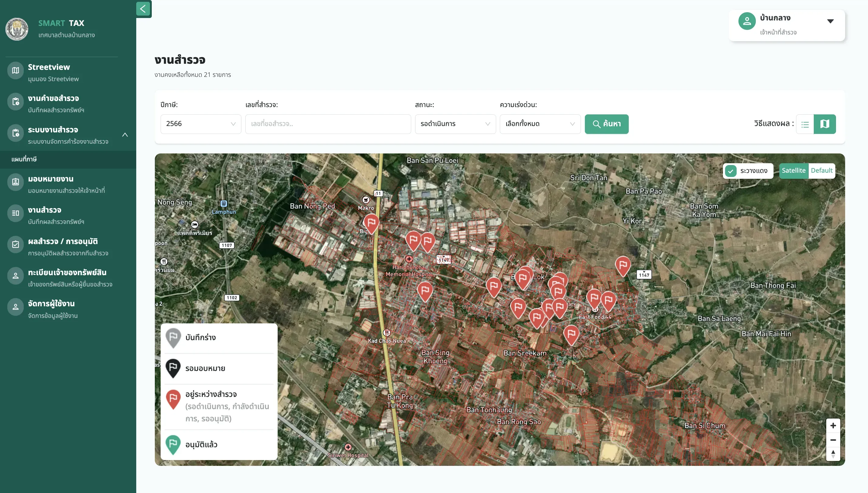Zoom out on the map

tap(833, 440)
